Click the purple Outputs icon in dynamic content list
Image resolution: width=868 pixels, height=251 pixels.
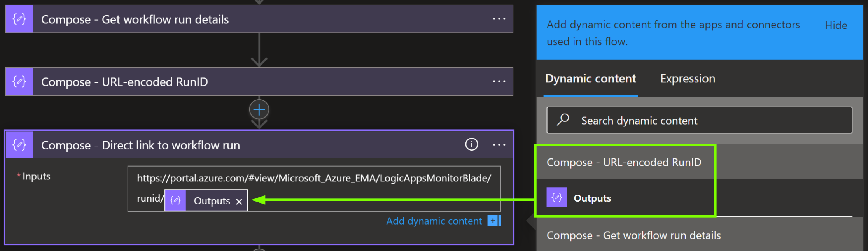556,198
